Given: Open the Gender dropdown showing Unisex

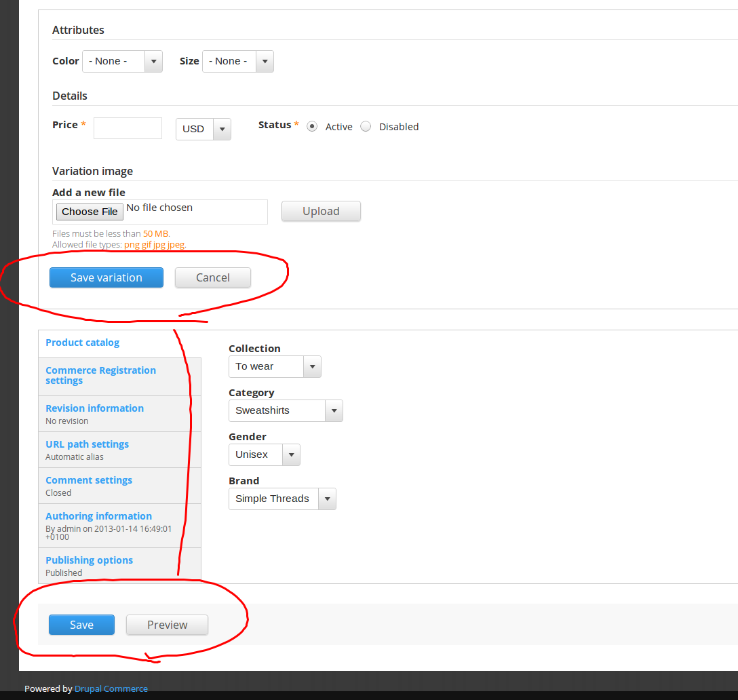Looking at the screenshot, I should click(264, 454).
